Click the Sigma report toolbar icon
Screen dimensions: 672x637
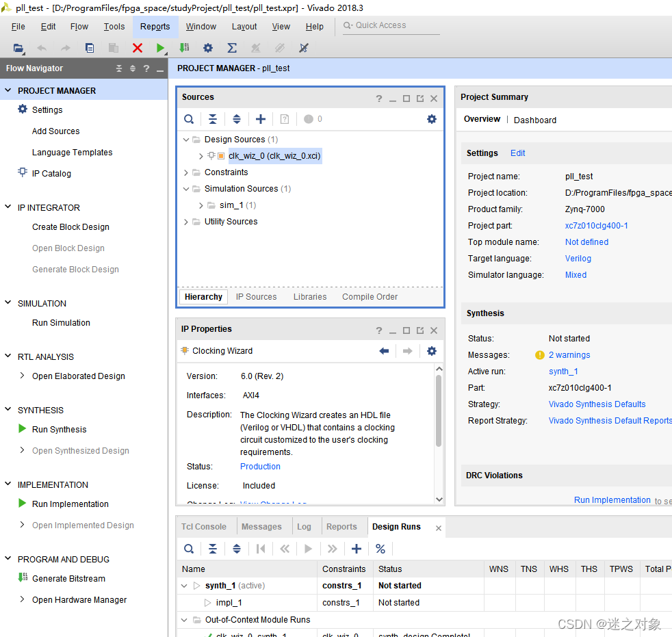coord(232,48)
